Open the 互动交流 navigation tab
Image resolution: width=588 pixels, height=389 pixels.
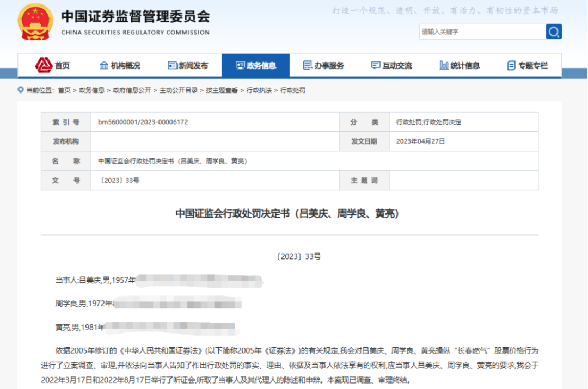pyautogui.click(x=391, y=66)
